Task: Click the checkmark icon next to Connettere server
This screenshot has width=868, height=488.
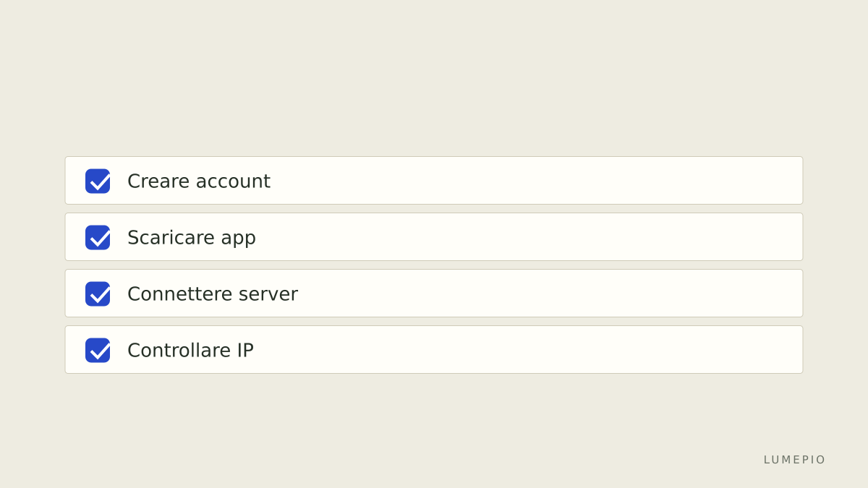Action: [x=100, y=294]
